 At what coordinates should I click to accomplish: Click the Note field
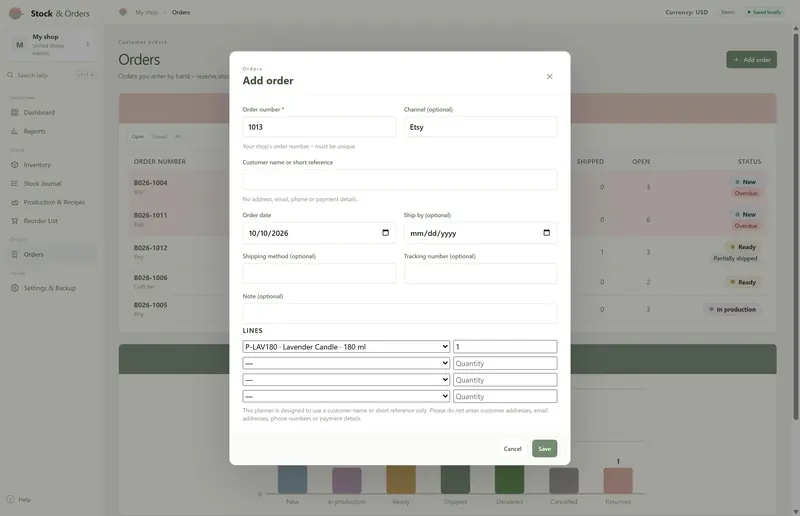click(399, 313)
